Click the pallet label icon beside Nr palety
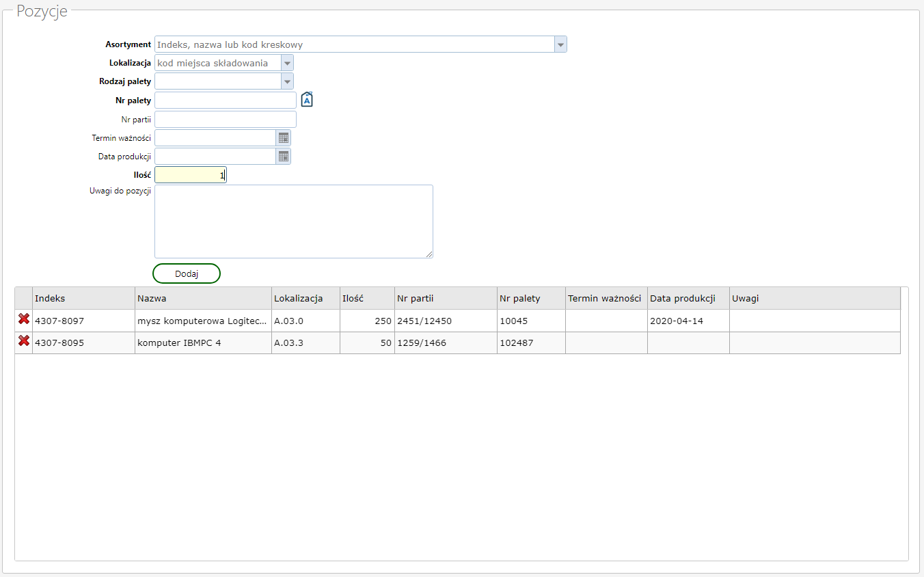This screenshot has height=577, width=924. (307, 100)
